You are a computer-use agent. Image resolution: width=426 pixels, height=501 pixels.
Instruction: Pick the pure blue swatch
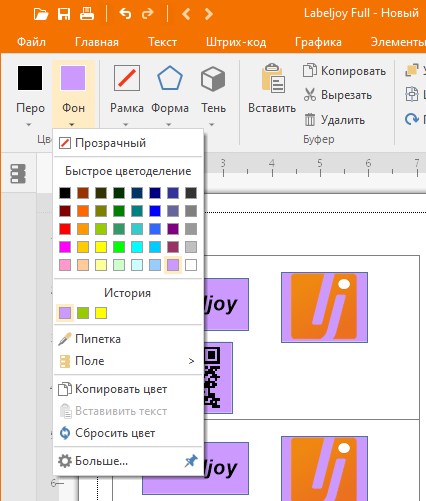click(155, 211)
